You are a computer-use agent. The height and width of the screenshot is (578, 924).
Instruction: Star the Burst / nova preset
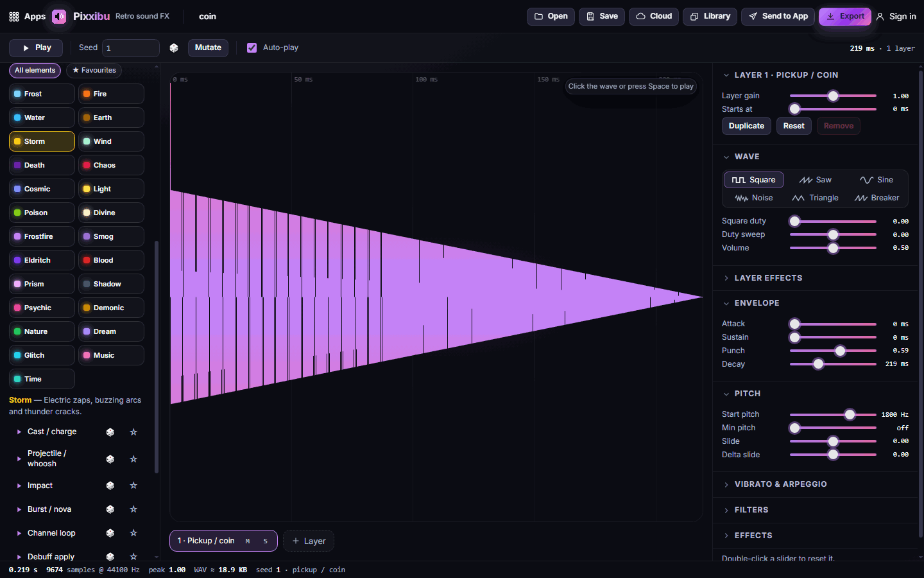[x=133, y=509]
